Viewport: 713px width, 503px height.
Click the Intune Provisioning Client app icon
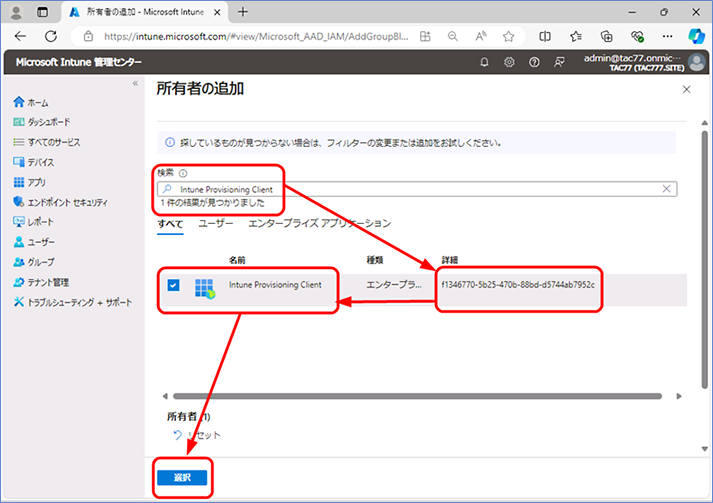pos(205,288)
